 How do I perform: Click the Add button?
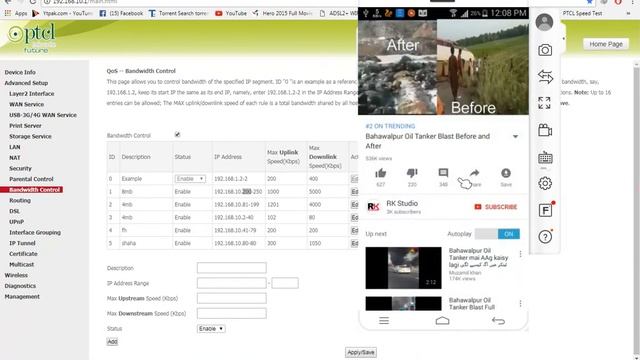tap(112, 342)
